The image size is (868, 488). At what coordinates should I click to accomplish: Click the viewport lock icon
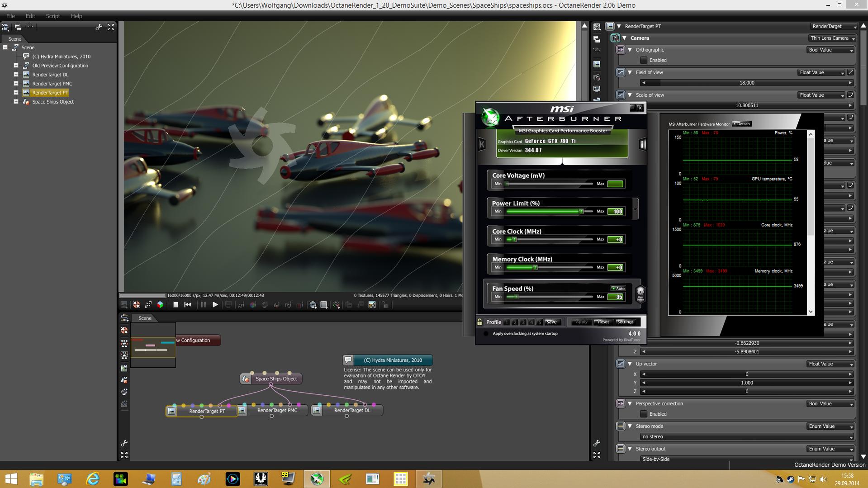[385, 305]
